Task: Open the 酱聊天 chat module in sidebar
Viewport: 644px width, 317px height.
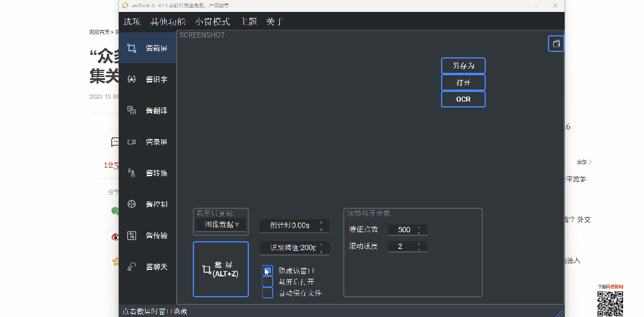Action: pos(147,266)
